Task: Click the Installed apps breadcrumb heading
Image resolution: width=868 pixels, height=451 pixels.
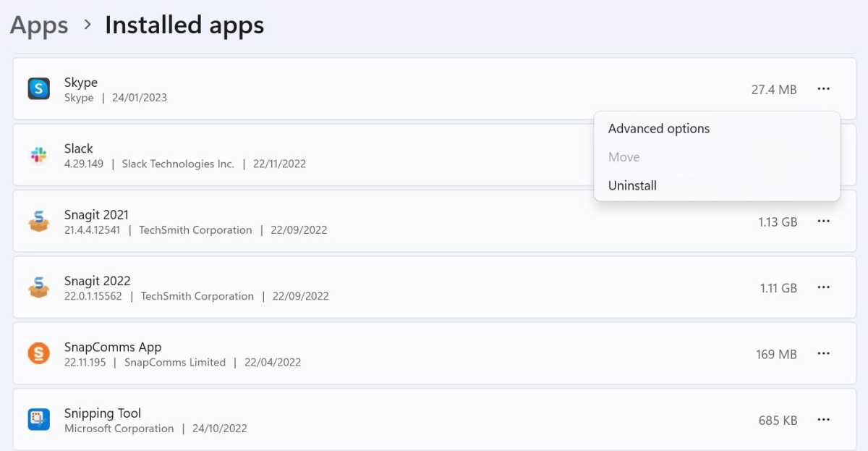Action: pos(184,25)
